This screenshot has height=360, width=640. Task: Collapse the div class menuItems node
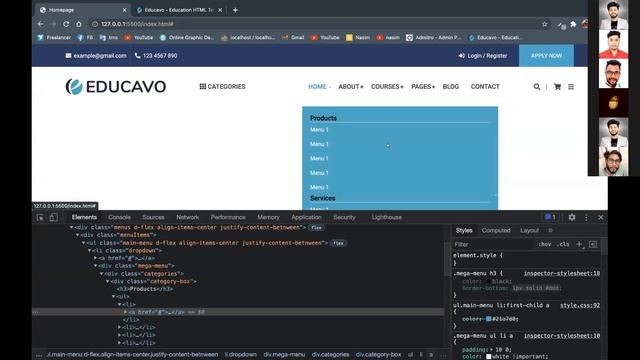(78, 235)
